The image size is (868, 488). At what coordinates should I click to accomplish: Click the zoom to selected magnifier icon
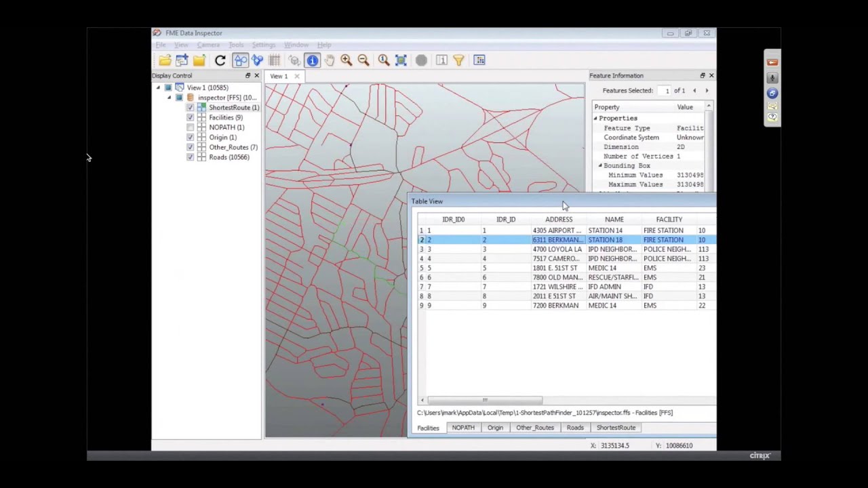[x=384, y=60]
